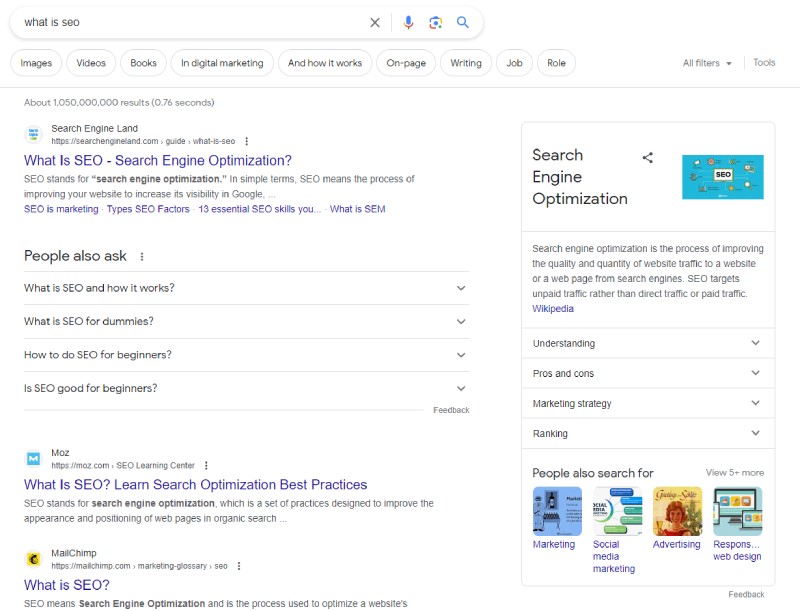Select the 'In digital marketing' chip

222,63
